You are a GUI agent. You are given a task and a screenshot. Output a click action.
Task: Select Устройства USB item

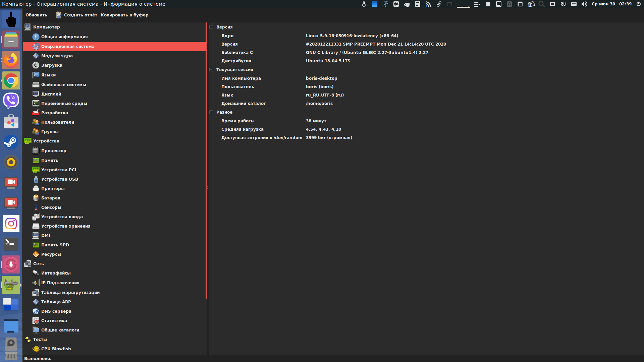coord(59,179)
